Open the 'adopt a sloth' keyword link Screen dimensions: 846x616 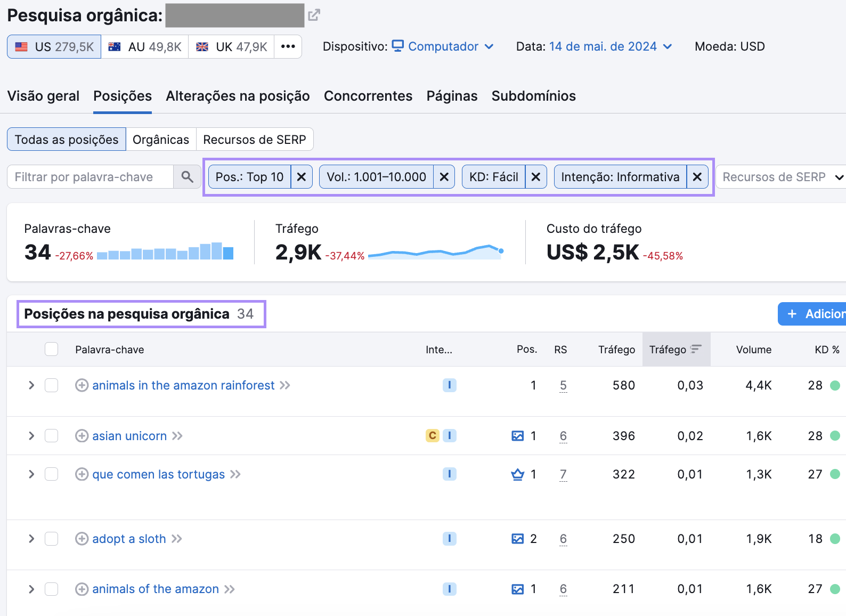(129, 539)
